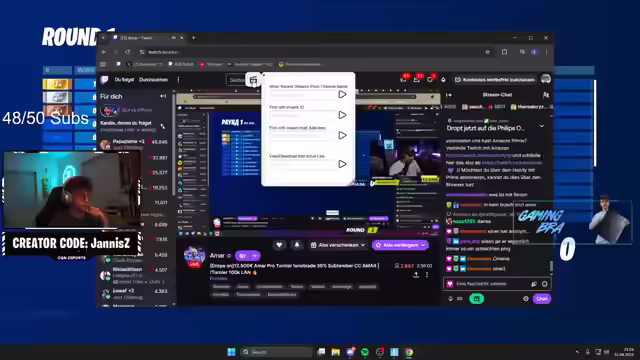The height and width of the screenshot is (360, 640).
Task: Run the first play arrow in popup
Action: (x=342, y=94)
